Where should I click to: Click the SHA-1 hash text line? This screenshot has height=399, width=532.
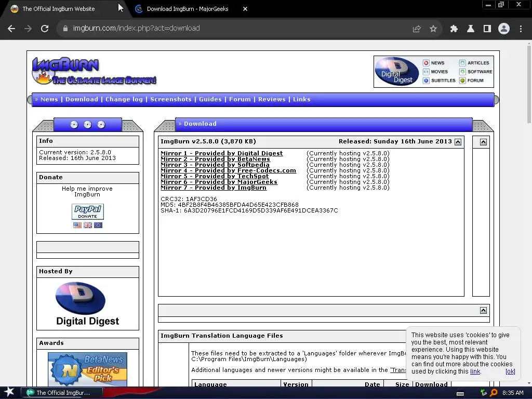click(x=249, y=211)
